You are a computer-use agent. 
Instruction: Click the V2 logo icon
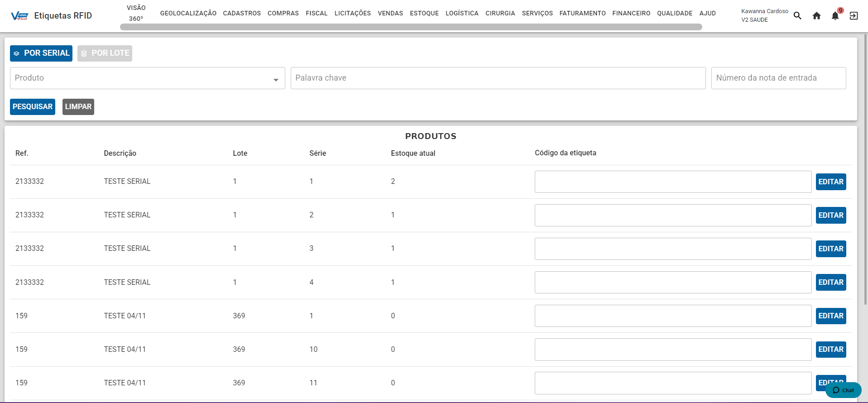coord(19,16)
